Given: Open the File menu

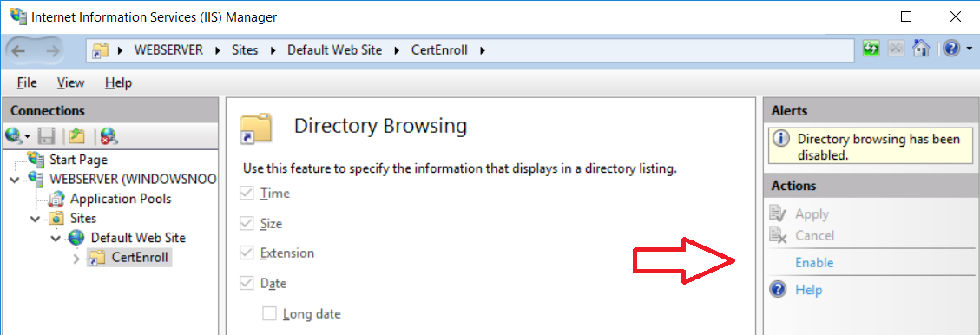Looking at the screenshot, I should click(27, 82).
